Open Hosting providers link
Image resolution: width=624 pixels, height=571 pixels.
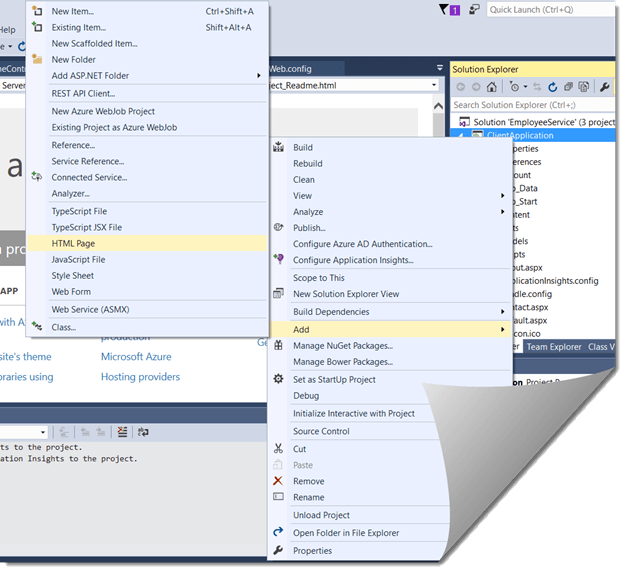click(x=140, y=376)
